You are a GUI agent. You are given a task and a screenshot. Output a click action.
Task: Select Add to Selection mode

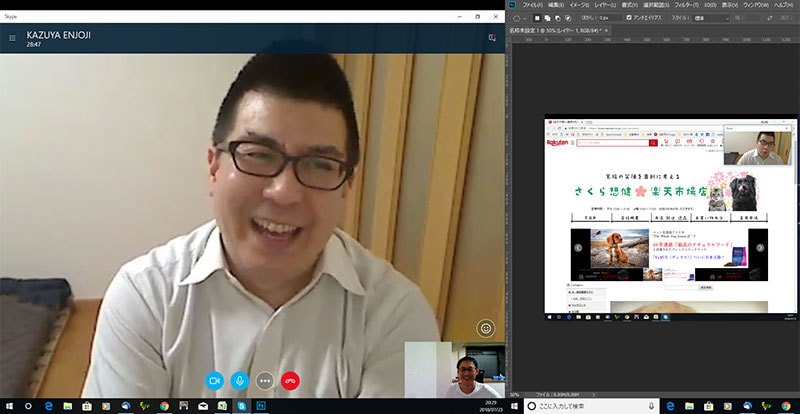547,18
